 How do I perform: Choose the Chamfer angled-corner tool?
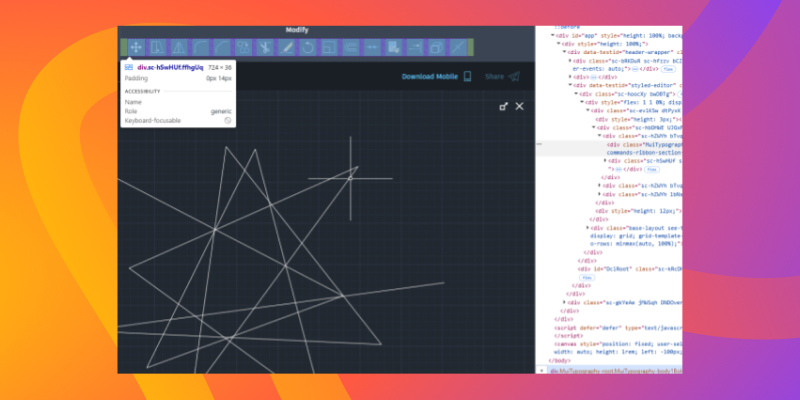(x=221, y=47)
